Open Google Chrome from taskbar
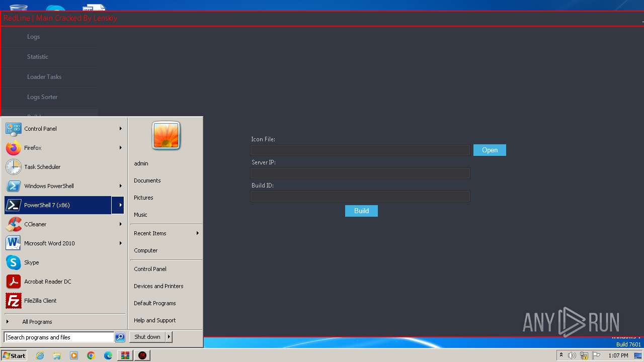 [x=91, y=355]
